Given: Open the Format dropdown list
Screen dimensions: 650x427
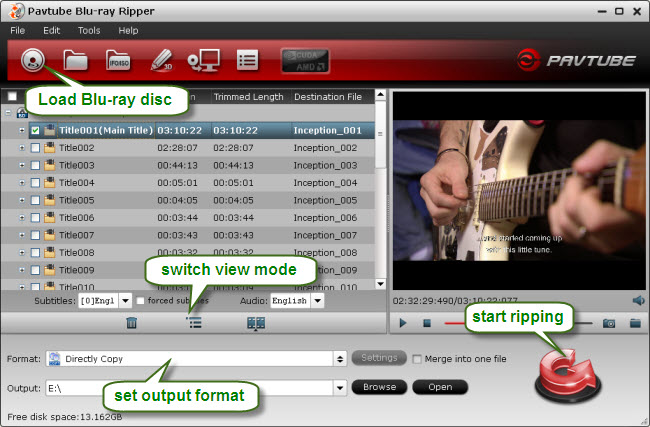Looking at the screenshot, I should tap(340, 359).
